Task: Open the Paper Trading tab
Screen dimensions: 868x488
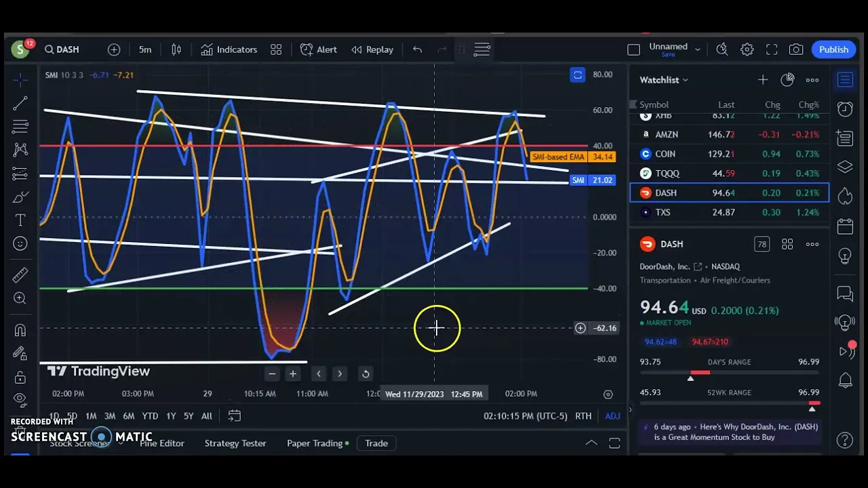Action: tap(317, 443)
